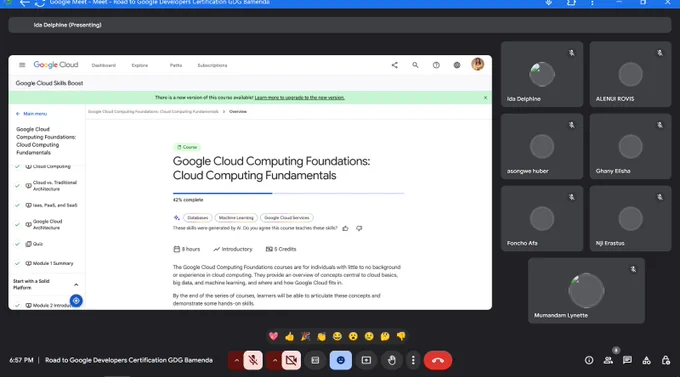Click the share icon in Cloud header

394,65
